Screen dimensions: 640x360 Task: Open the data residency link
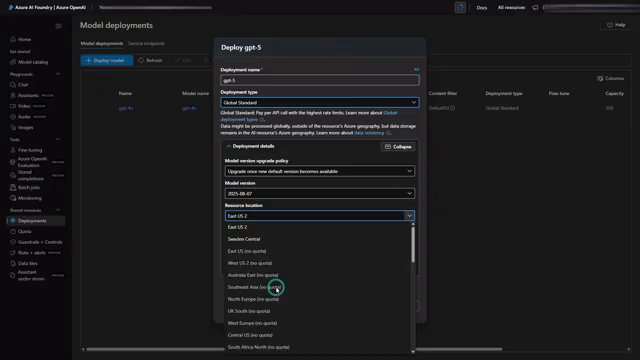369,133
